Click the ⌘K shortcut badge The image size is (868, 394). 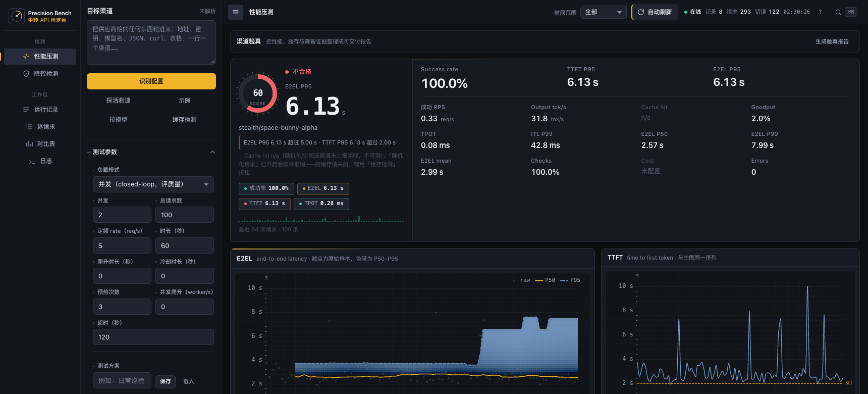click(x=851, y=12)
